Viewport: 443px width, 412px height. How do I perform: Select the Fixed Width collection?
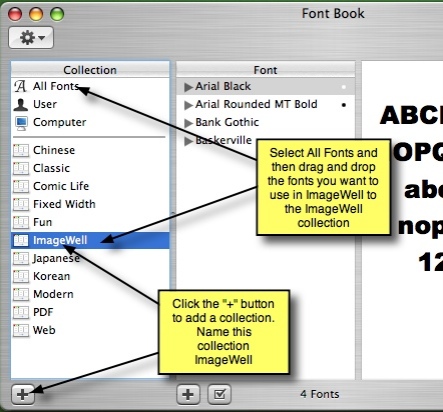click(90, 204)
